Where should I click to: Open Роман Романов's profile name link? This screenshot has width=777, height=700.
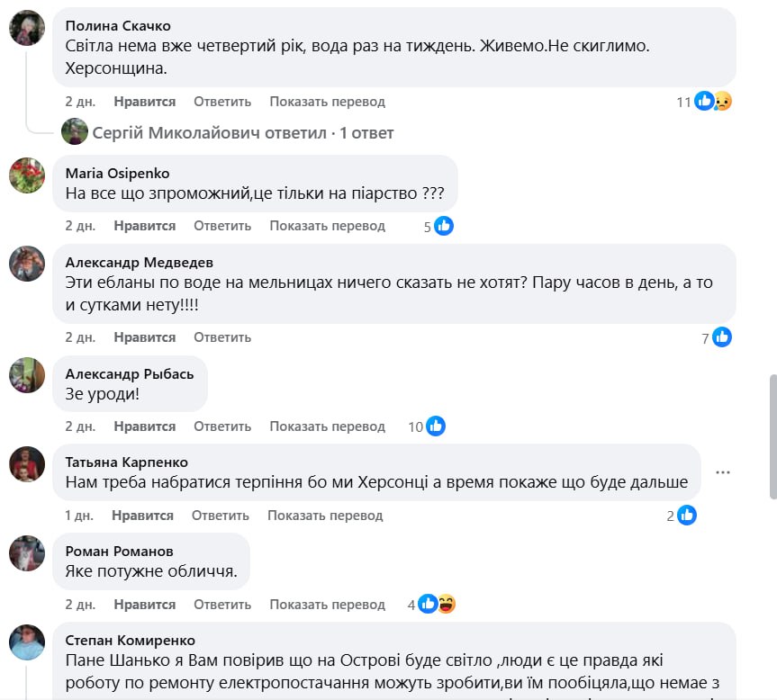click(120, 551)
